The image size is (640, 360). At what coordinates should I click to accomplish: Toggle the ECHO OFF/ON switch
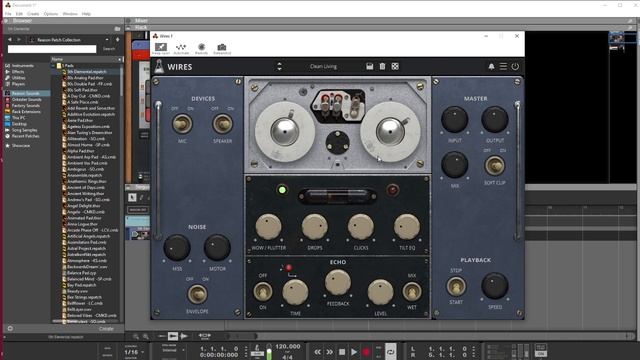(x=262, y=291)
